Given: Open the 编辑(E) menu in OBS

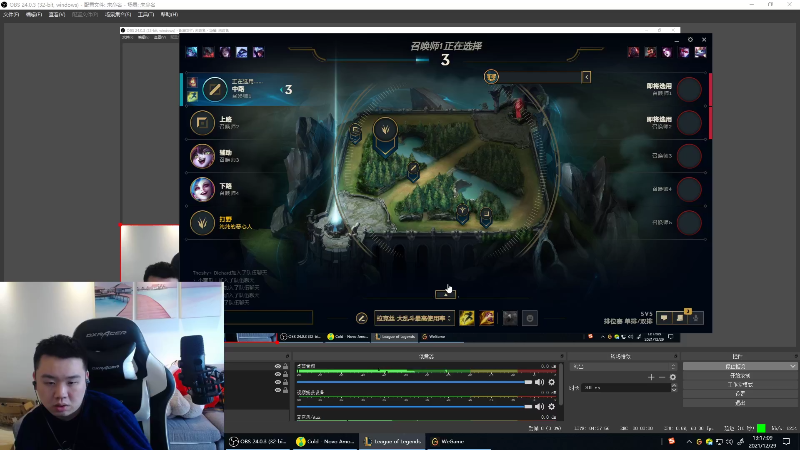Looking at the screenshot, I should pyautogui.click(x=34, y=14).
